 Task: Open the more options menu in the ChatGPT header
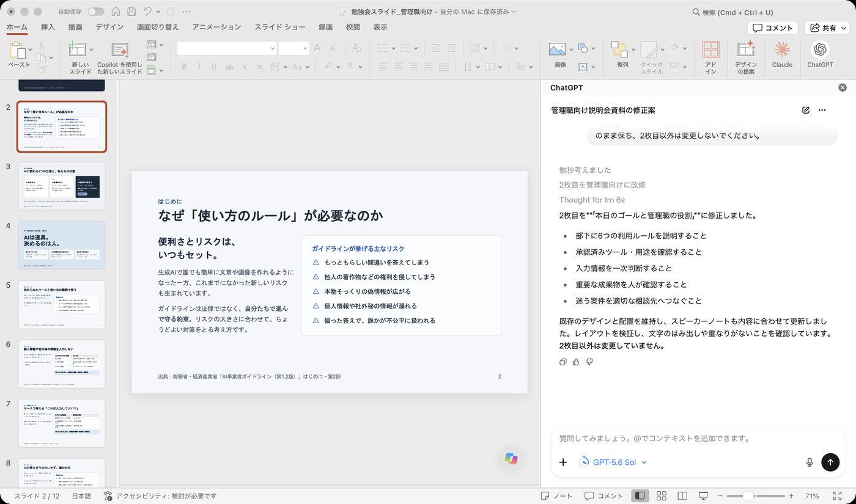(x=822, y=110)
